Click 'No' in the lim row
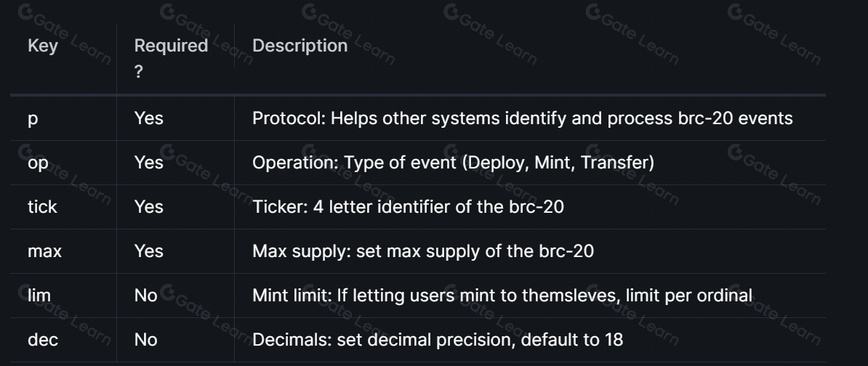868x366 pixels. pyautogui.click(x=146, y=296)
